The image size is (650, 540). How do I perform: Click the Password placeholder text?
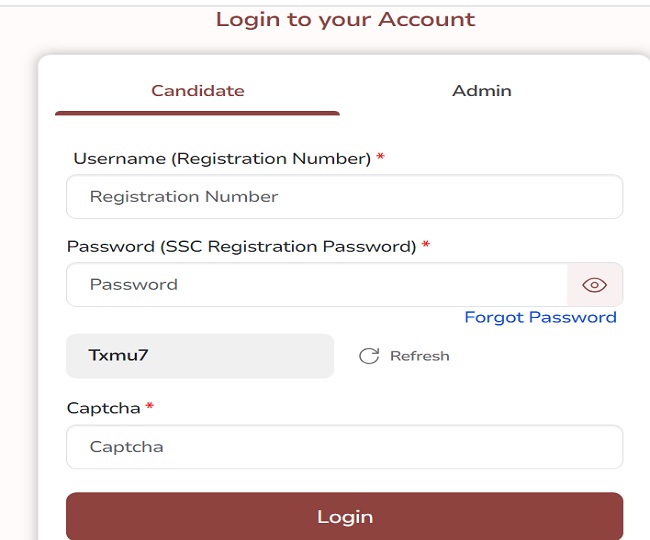(x=134, y=285)
